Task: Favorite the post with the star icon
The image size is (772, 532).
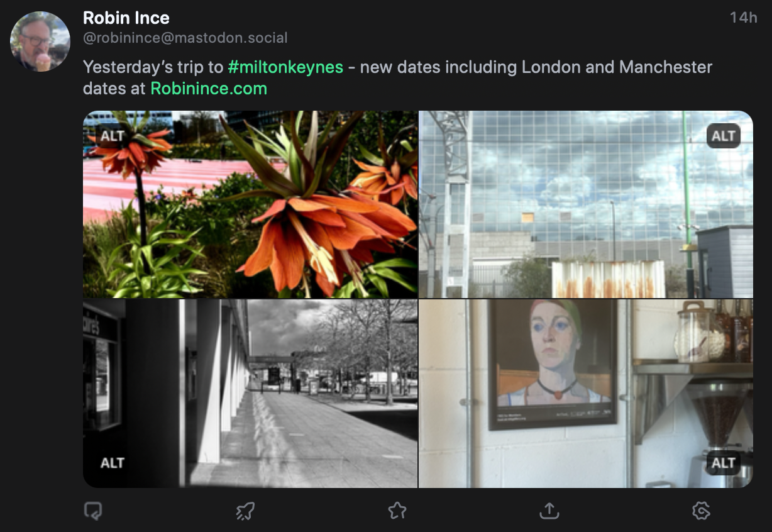Action: point(397,511)
